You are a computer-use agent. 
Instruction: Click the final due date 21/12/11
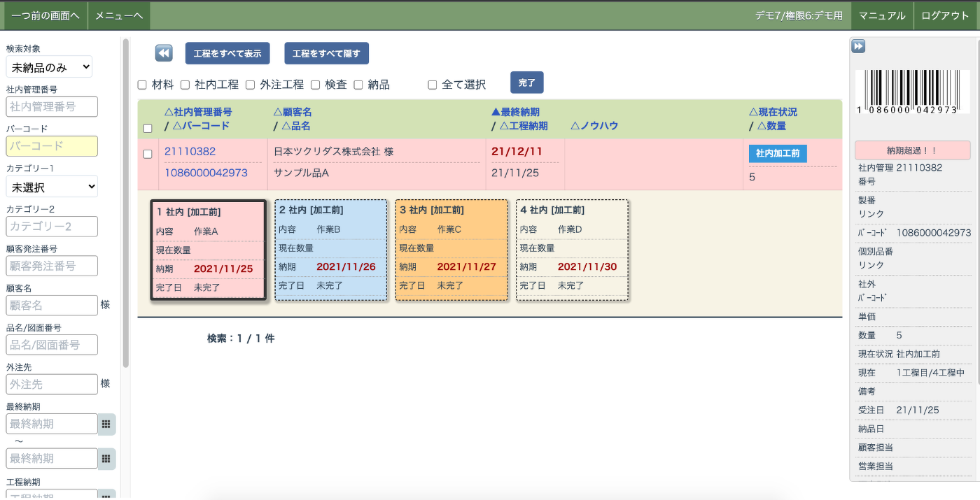(x=517, y=151)
